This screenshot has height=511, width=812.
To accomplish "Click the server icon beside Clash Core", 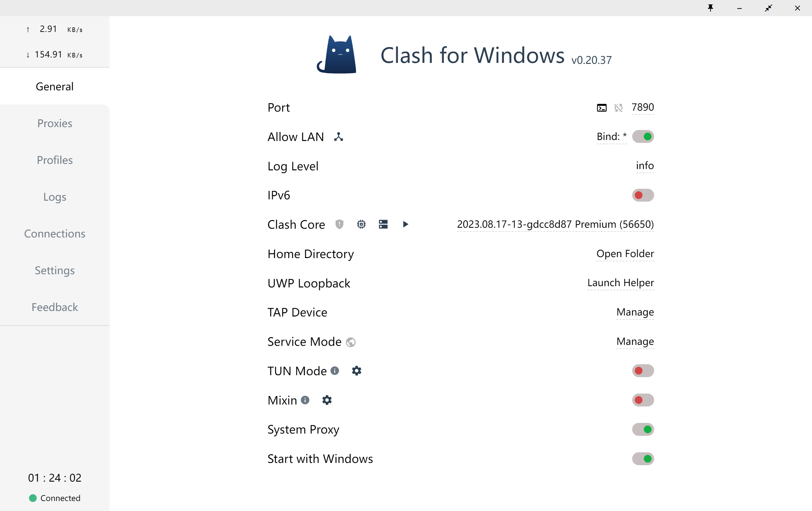I will (x=383, y=224).
